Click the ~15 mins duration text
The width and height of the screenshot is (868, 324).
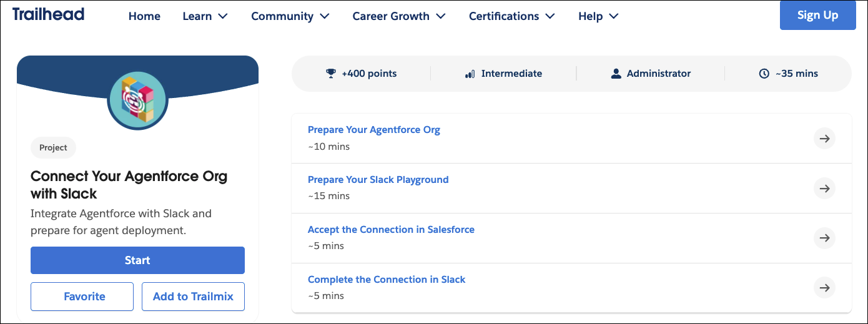[329, 196]
